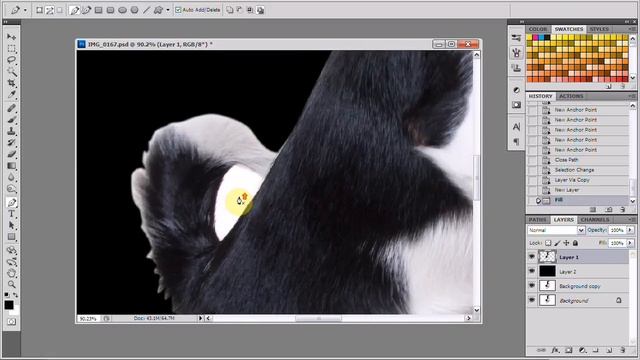The height and width of the screenshot is (360, 640).
Task: Open the Pen tool preset picker arrow
Action: click(x=25, y=10)
